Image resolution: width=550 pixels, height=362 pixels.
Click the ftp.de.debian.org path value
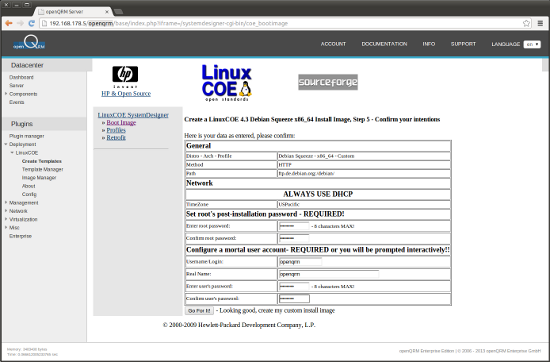pos(307,174)
